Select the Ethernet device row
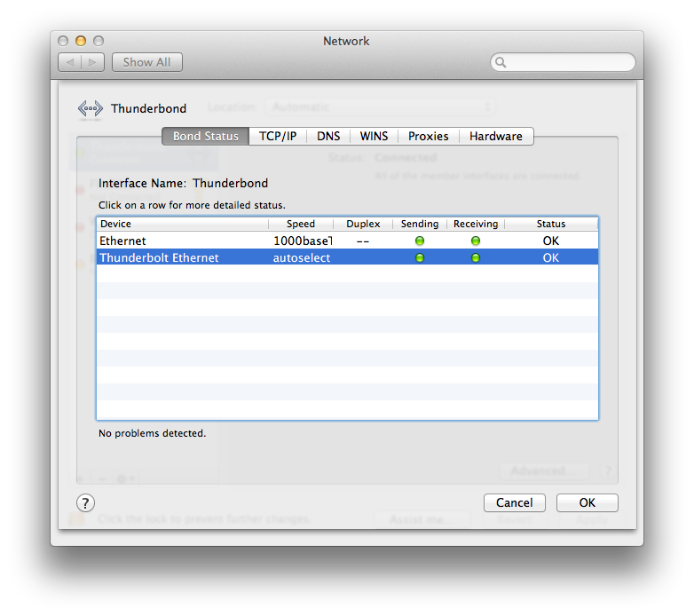Image resolution: width=694 pixels, height=616 pixels. pyautogui.click(x=347, y=241)
